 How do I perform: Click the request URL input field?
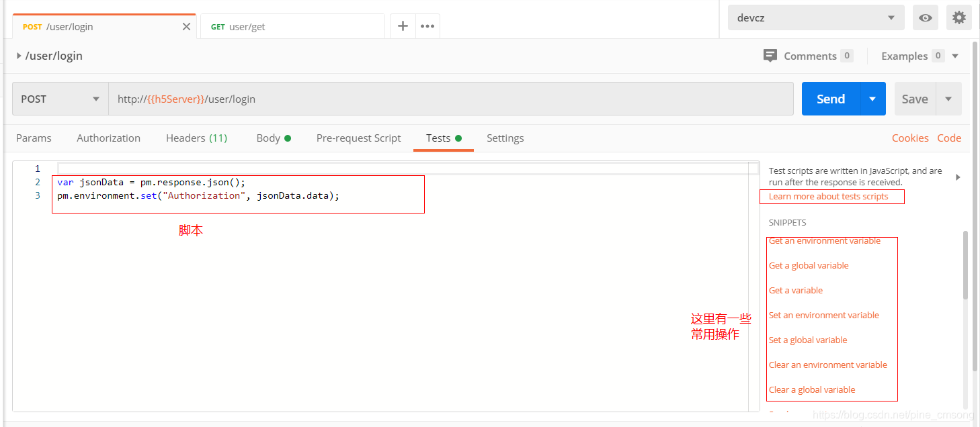click(450, 99)
